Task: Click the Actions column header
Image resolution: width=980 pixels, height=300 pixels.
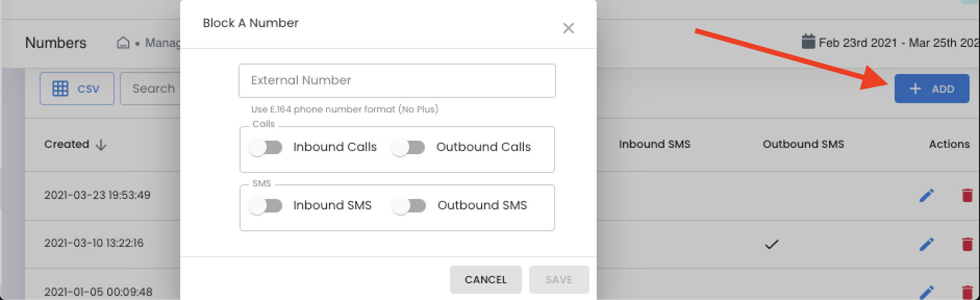Action: coord(949,144)
